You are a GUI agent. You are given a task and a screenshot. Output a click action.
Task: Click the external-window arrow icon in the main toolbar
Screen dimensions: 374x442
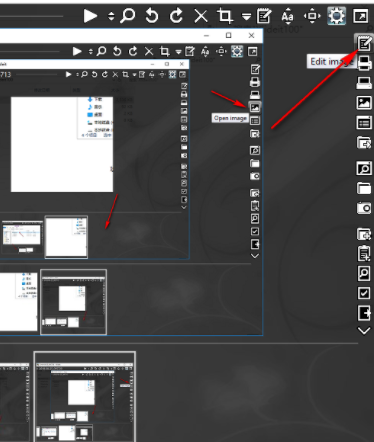(361, 16)
